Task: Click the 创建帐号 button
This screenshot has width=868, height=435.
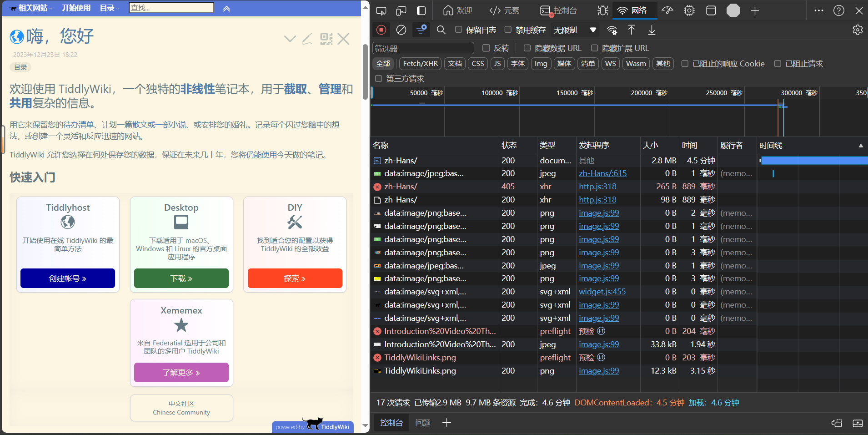Action: [68, 278]
